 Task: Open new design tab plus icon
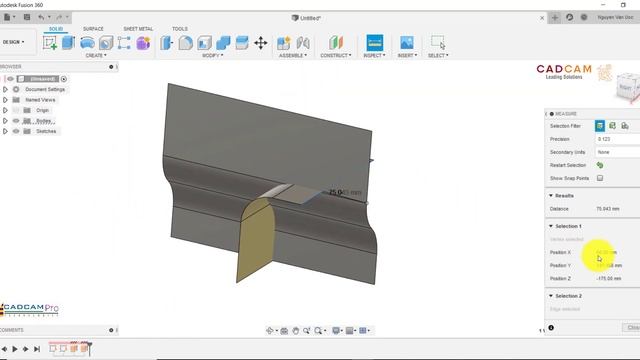[x=555, y=18]
